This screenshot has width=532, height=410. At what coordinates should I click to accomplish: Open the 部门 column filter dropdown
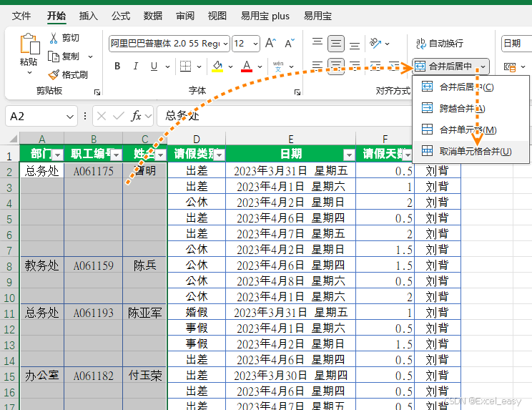point(58,155)
